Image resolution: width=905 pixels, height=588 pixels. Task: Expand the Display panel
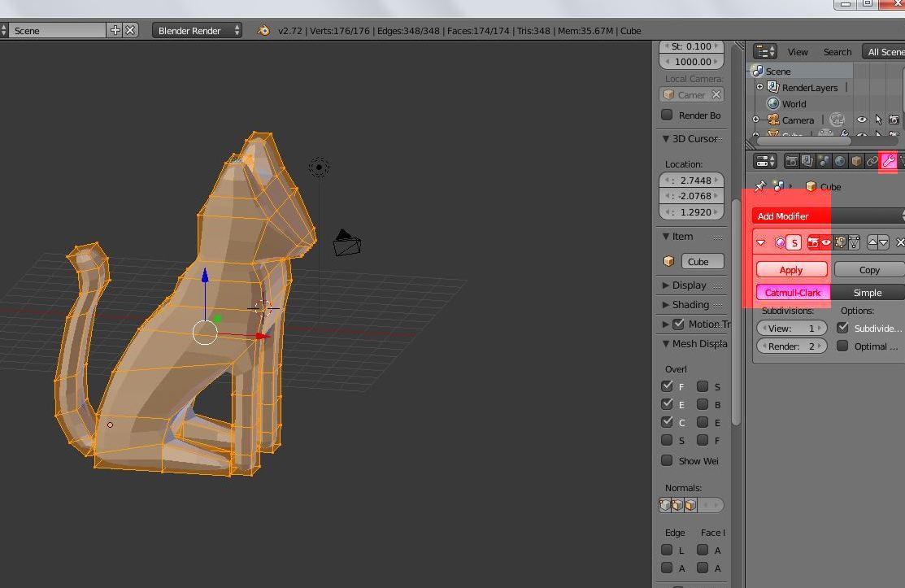689,285
